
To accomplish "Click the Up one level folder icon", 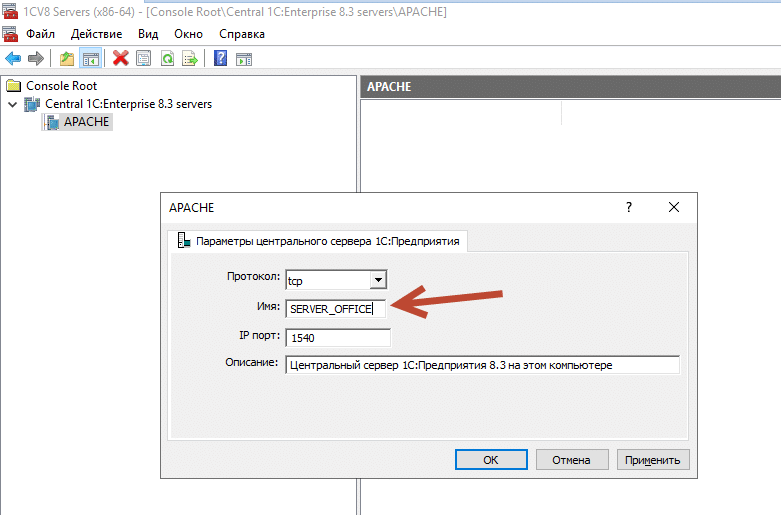I will [x=67, y=59].
